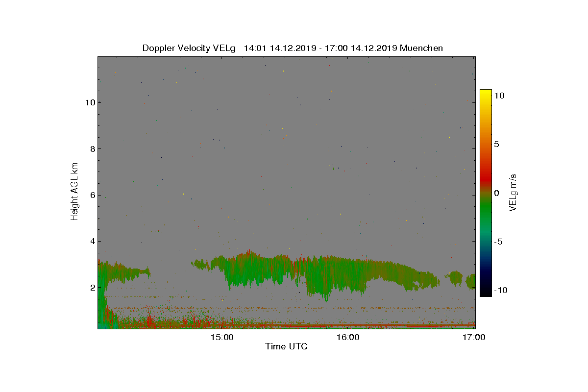Click the 15:00 time tick label
The height and width of the screenshot is (392, 588).
pos(222,337)
